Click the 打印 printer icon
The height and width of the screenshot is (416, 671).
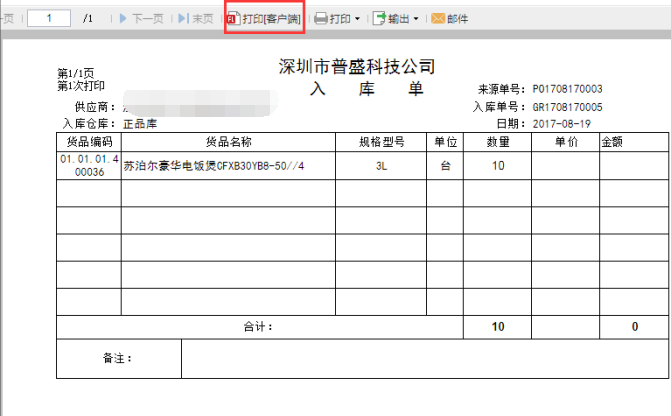pos(321,19)
